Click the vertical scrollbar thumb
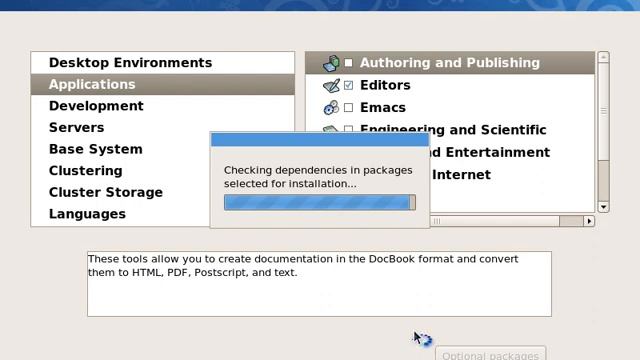Image resolution: width=640 pixels, height=360 pixels. coord(603,111)
